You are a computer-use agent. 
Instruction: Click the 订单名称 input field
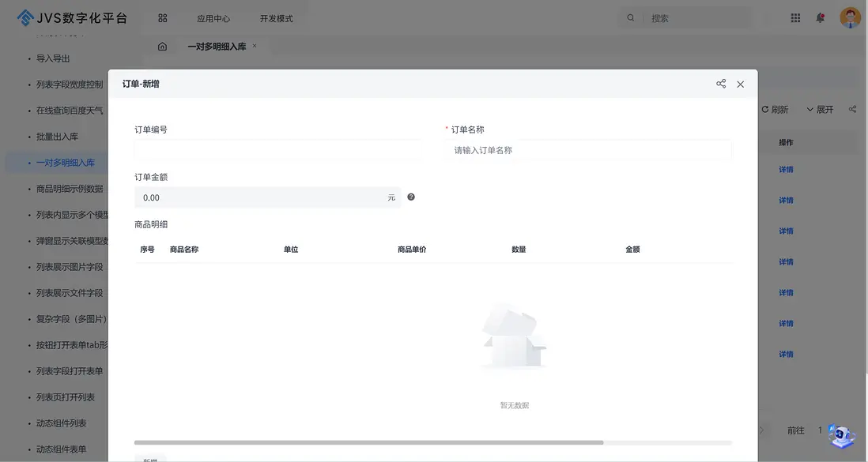[588, 150]
